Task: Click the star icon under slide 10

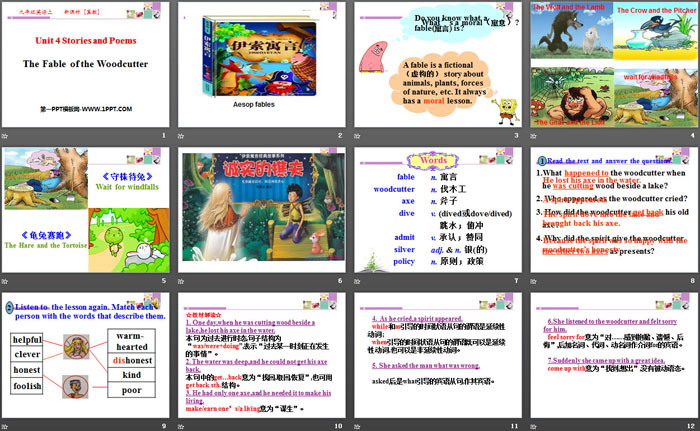Action: pos(181,426)
